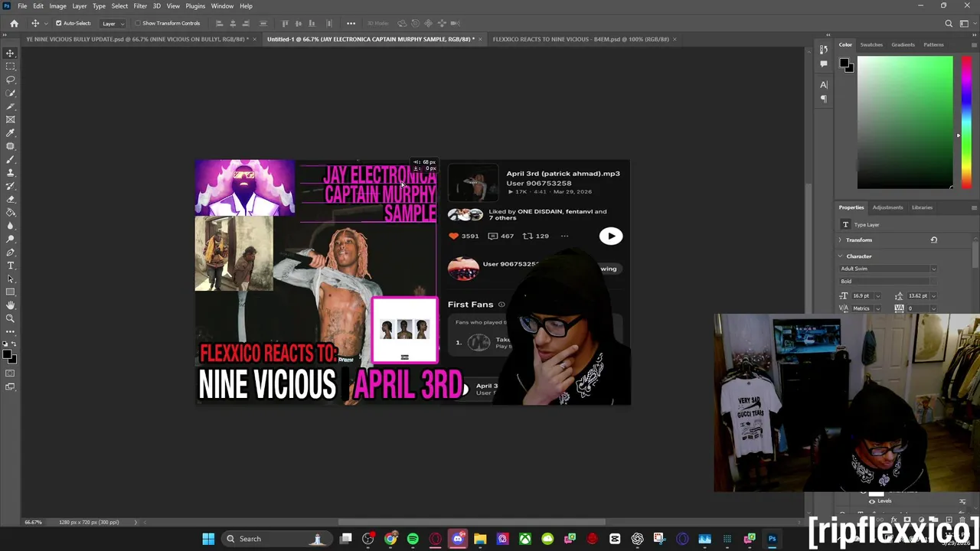Open Photoshop from the taskbar
This screenshot has width=980, height=551.
click(x=772, y=539)
